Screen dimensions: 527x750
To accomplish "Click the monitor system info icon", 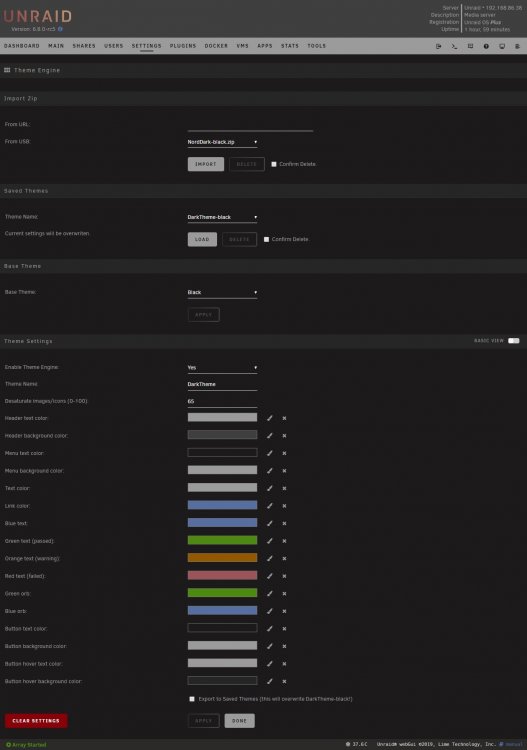I will click(502, 46).
